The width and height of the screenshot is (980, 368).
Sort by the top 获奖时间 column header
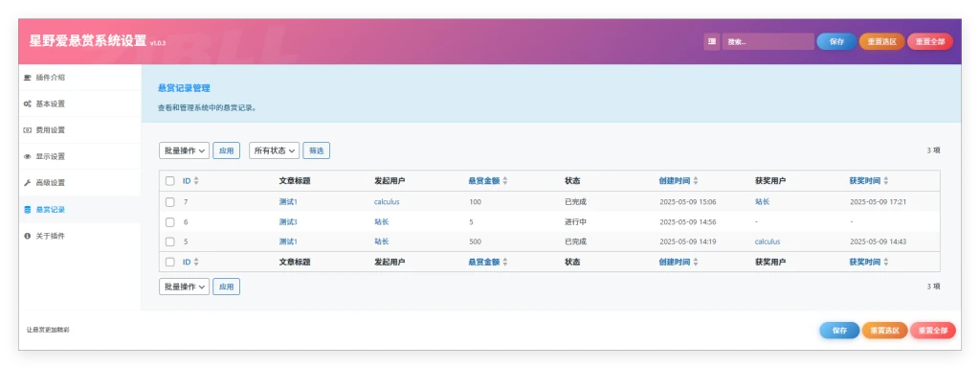(x=865, y=181)
